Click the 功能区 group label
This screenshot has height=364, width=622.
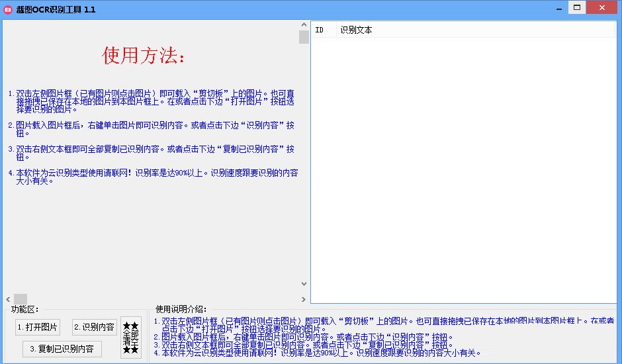pos(24,309)
